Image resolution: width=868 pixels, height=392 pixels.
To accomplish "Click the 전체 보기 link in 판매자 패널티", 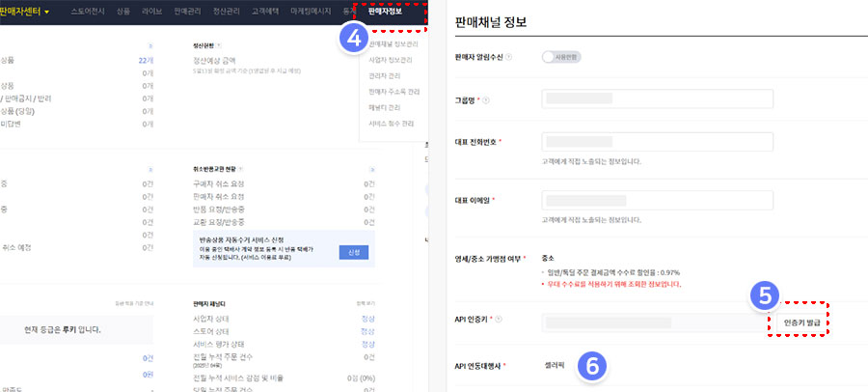I will tap(366, 303).
